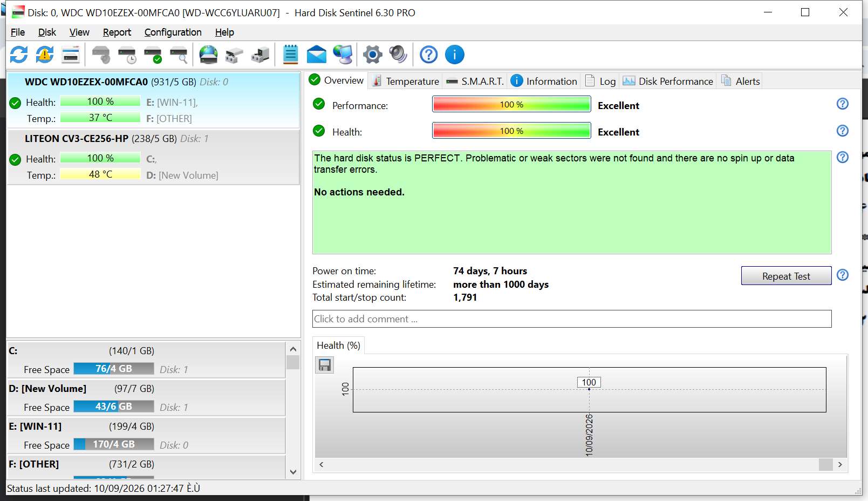
Task: Click the graph scroll left arrow
Action: coord(322,464)
